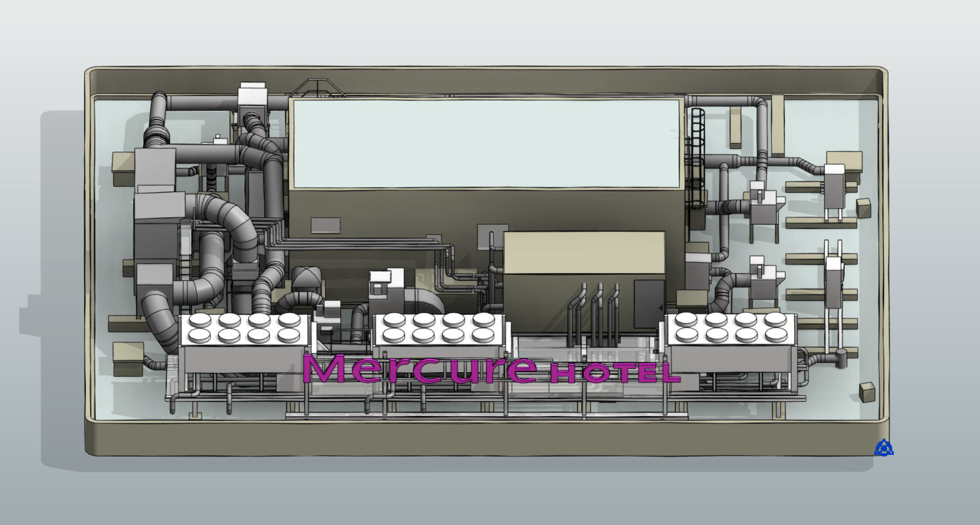980x525 pixels.
Task: Click the purple "Mercure" sign lettering
Action: pos(420,369)
